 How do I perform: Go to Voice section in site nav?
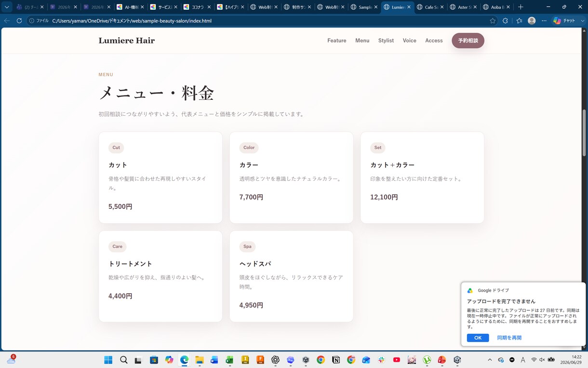[x=410, y=41]
